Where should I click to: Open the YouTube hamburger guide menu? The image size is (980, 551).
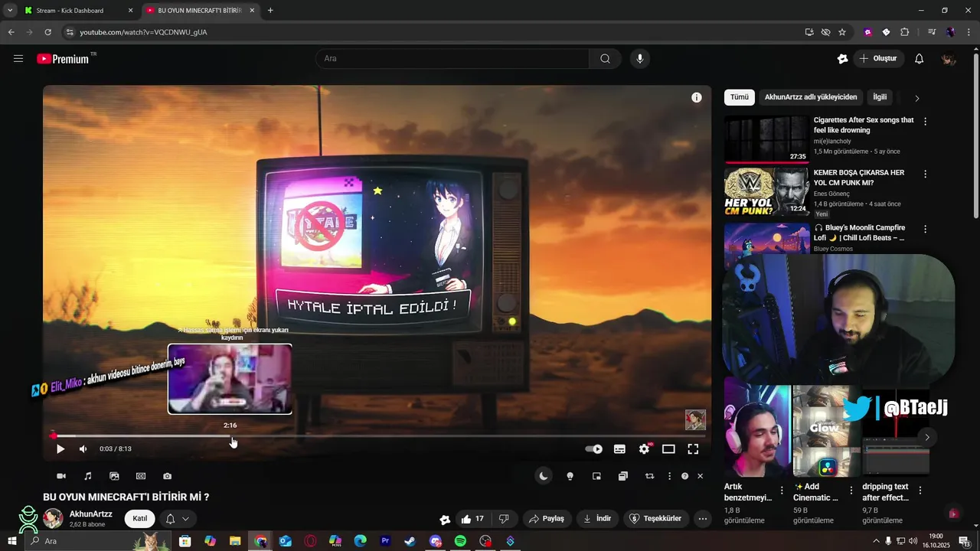coord(18,58)
